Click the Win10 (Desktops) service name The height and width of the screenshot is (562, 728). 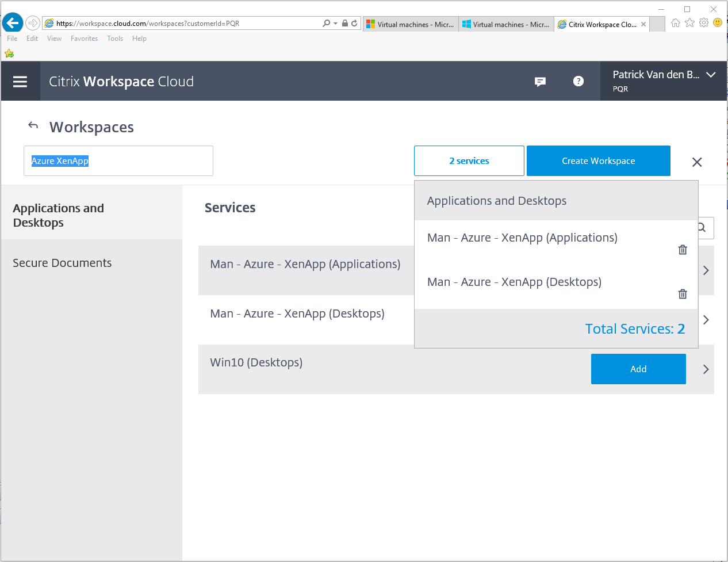tap(256, 362)
